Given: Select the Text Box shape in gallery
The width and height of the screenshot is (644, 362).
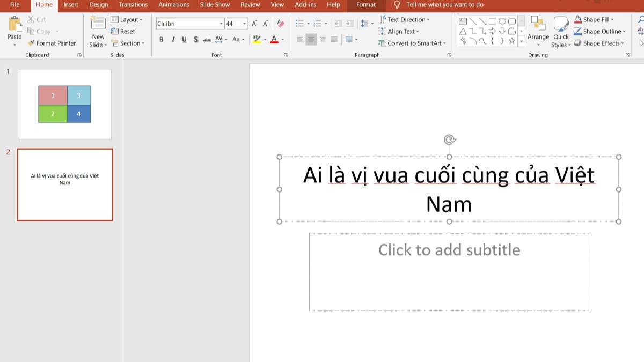Looking at the screenshot, I should (x=462, y=21).
